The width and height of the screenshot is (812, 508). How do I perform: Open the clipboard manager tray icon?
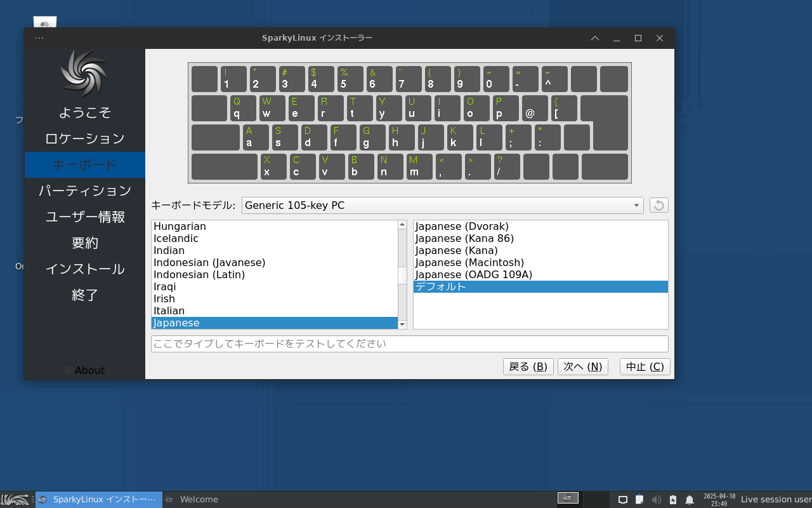tap(639, 500)
